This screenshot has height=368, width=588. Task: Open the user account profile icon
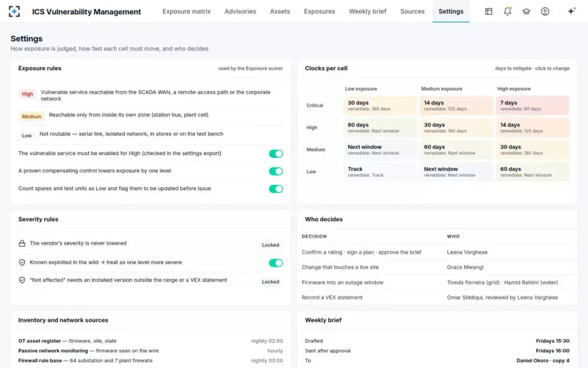coord(545,11)
